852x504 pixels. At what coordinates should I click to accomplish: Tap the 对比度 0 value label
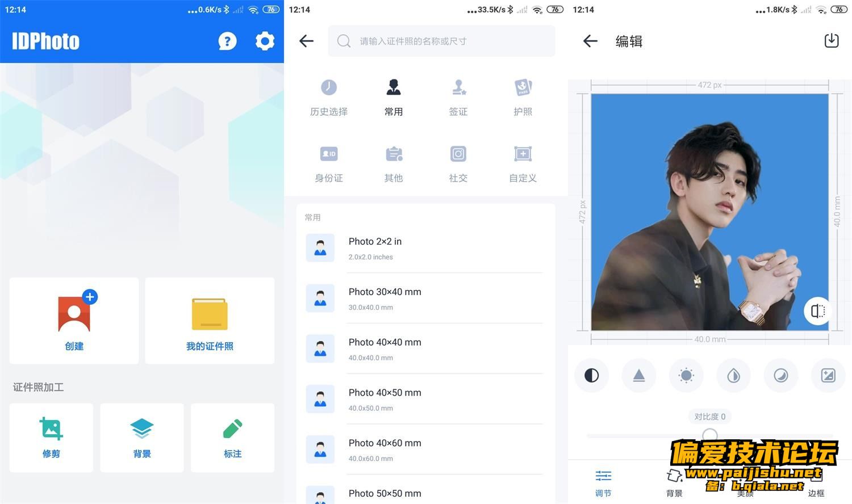[709, 417]
